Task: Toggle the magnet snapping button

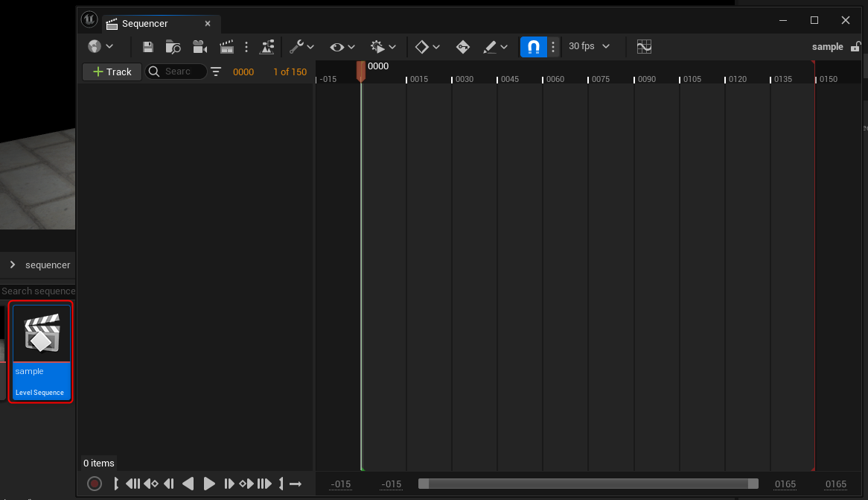Action: [x=533, y=47]
